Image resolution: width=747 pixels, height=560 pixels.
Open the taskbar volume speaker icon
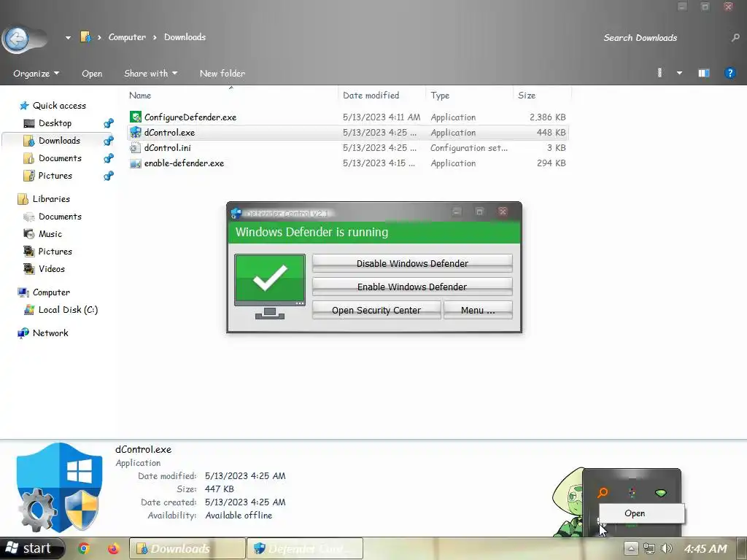(667, 548)
